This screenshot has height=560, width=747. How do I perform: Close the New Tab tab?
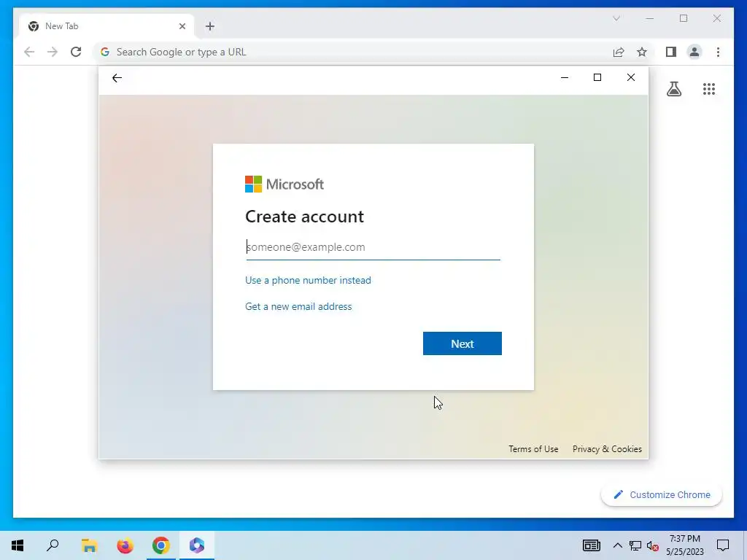pos(182,26)
